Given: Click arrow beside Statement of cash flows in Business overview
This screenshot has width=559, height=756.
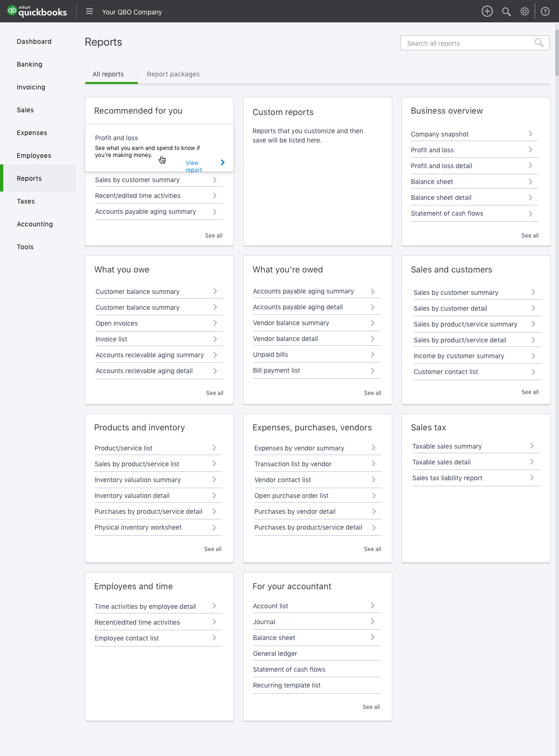Looking at the screenshot, I should click(x=531, y=213).
